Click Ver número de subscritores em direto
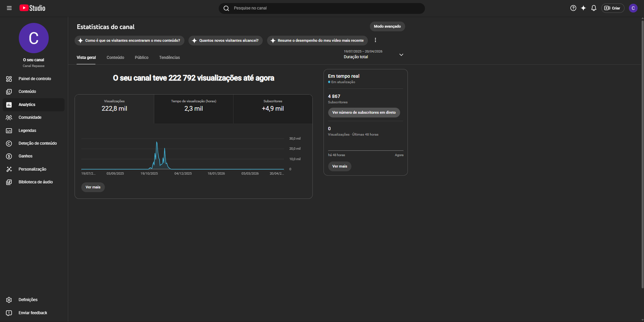This screenshot has height=322, width=644. click(364, 113)
